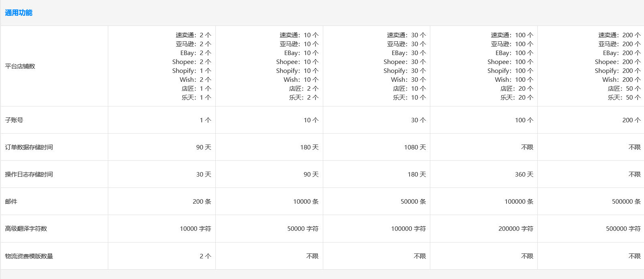Select the 乐天: 10 个 entry

tap(410, 98)
